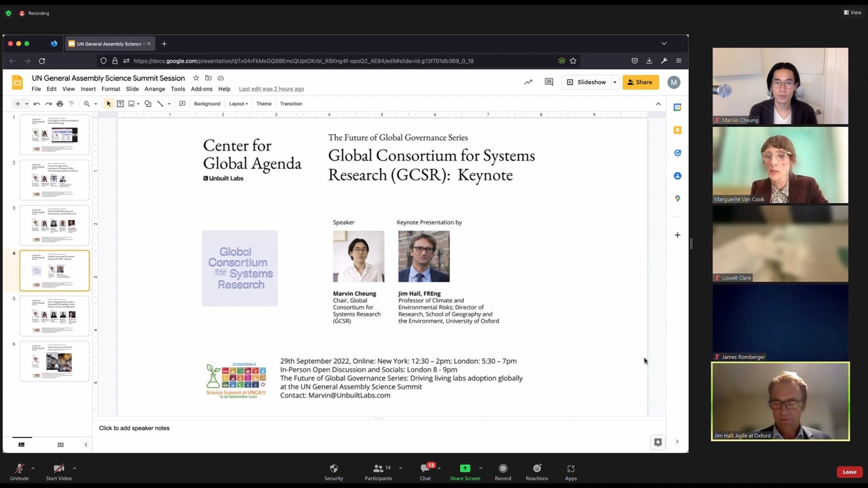Open the Format menu
This screenshot has height=488, width=868.
point(111,89)
